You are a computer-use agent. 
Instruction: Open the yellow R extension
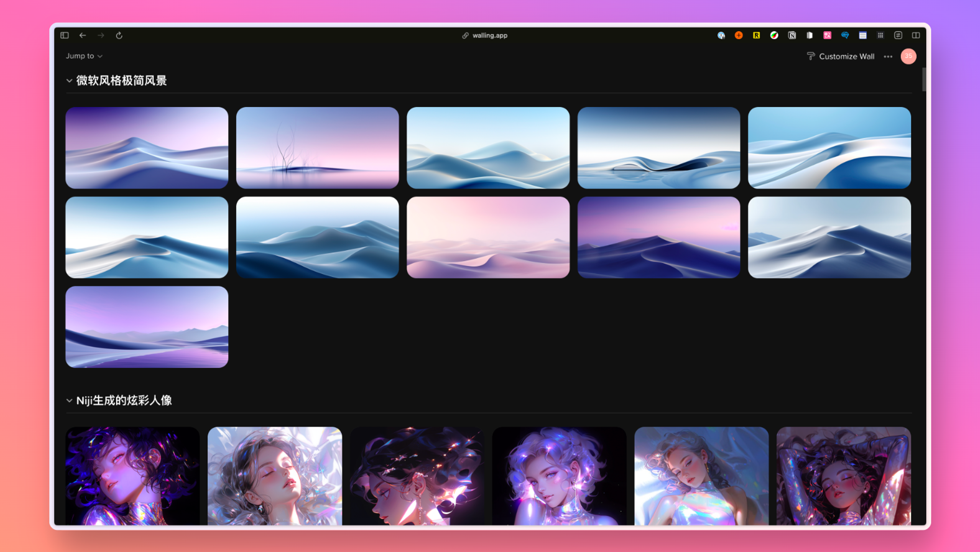click(x=757, y=35)
